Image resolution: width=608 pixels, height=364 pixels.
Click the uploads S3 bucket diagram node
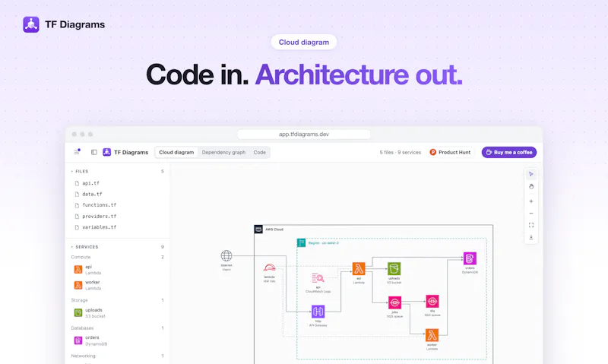[394, 269]
